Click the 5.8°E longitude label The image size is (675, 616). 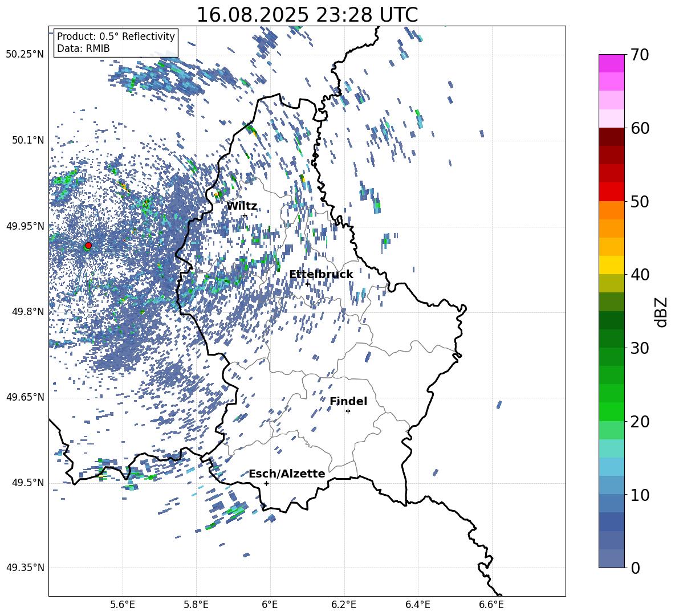coord(196,605)
